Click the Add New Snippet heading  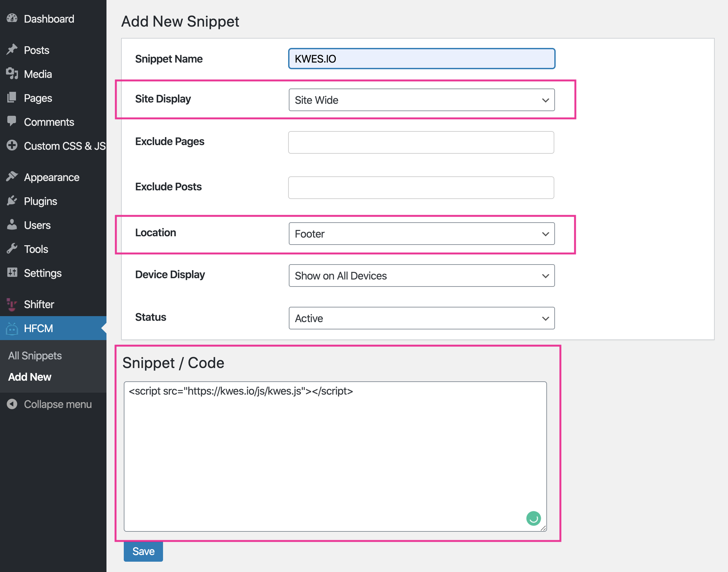(180, 21)
